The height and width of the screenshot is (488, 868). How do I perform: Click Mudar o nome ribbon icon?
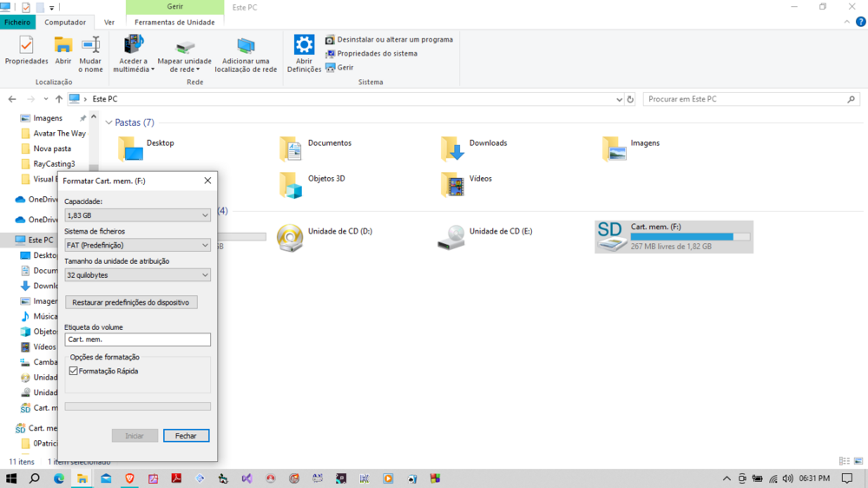coord(90,55)
